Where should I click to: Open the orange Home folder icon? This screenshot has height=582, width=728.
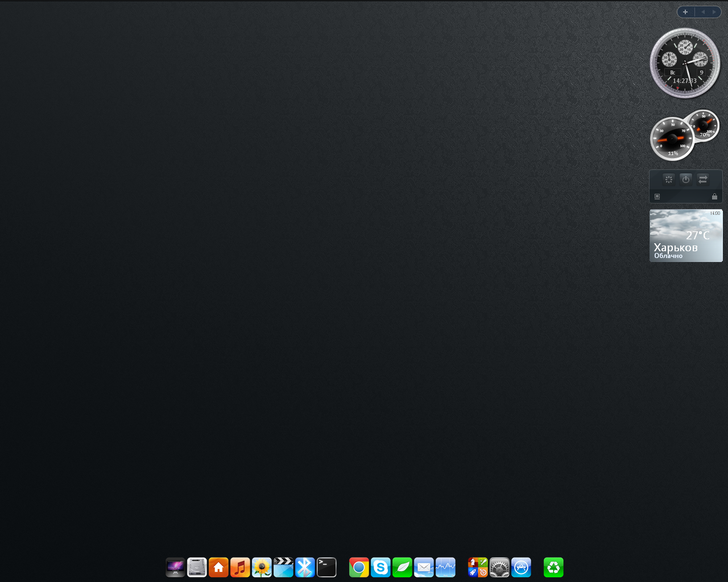218,567
